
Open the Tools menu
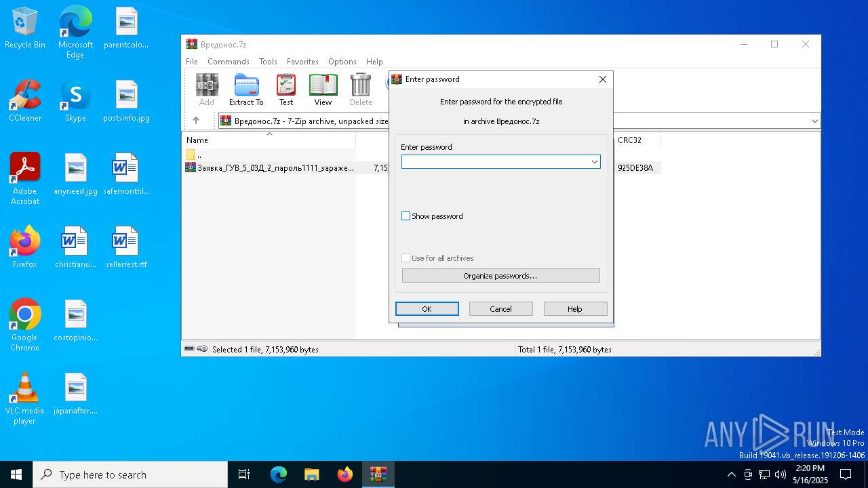(268, 62)
